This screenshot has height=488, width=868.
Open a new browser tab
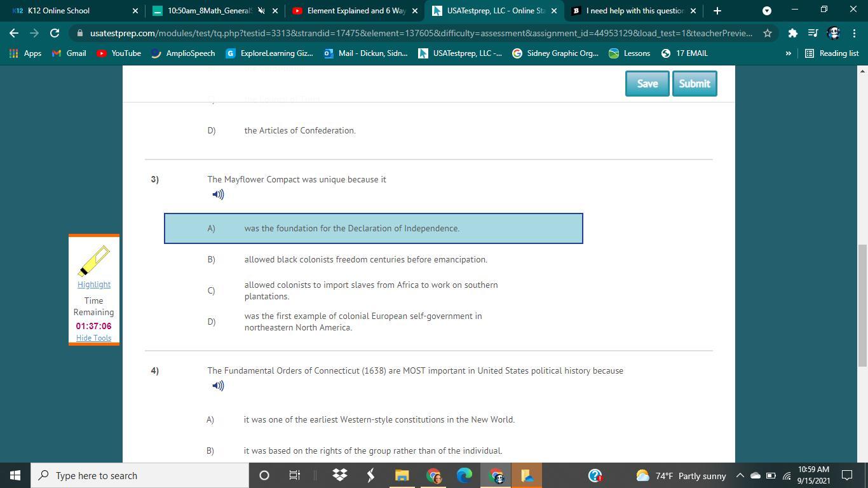pos(717,11)
